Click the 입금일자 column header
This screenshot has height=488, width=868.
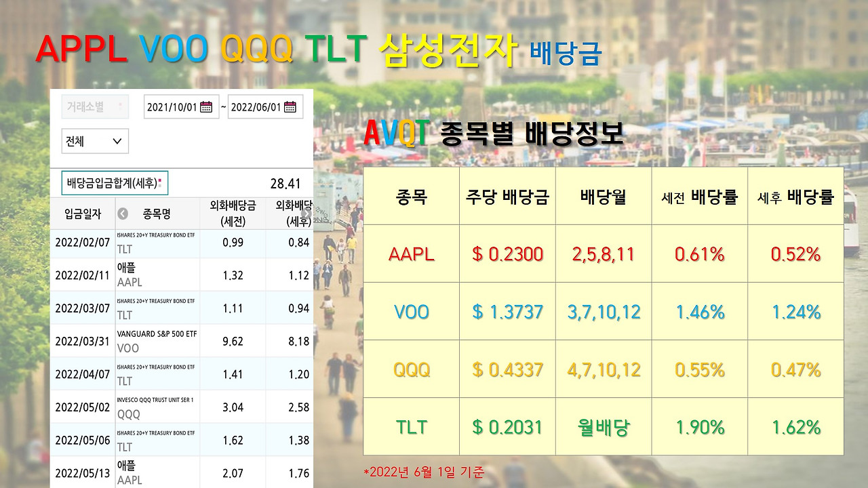click(x=83, y=214)
